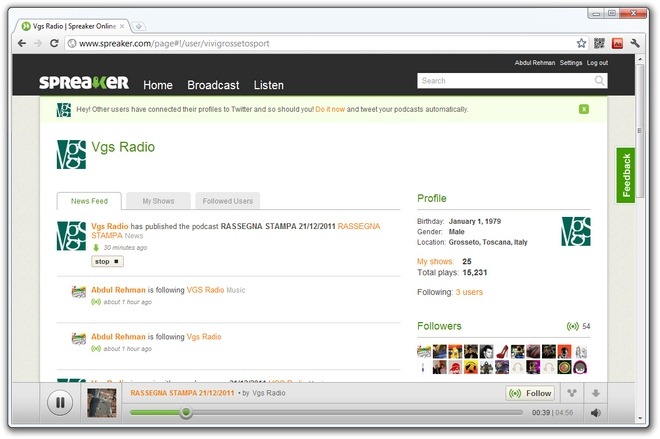Viewport: 660px width, 439px height.
Task: Open the Listen menu item
Action: click(269, 85)
